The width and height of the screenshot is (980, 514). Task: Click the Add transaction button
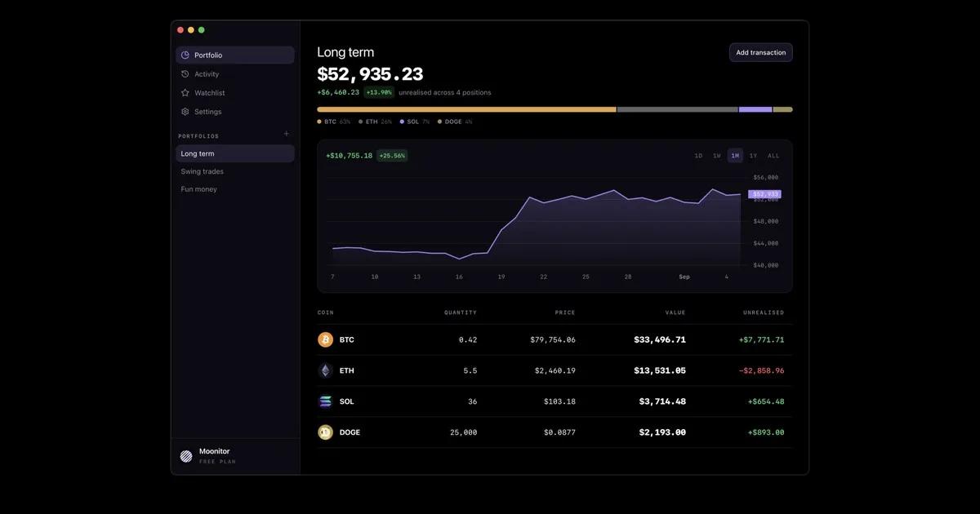tap(761, 52)
